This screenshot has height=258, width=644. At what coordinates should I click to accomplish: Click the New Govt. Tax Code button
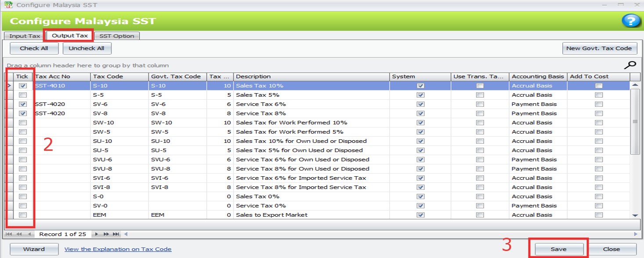coord(599,48)
